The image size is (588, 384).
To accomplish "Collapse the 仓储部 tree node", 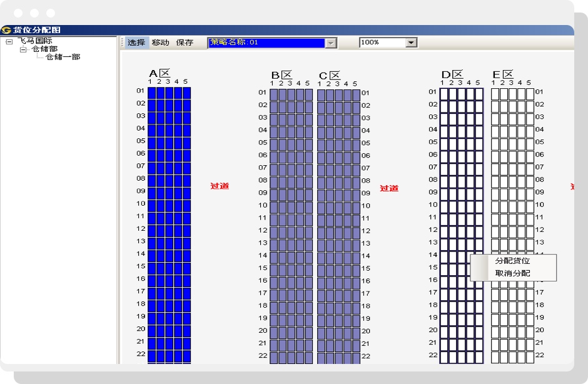I will click(x=23, y=49).
